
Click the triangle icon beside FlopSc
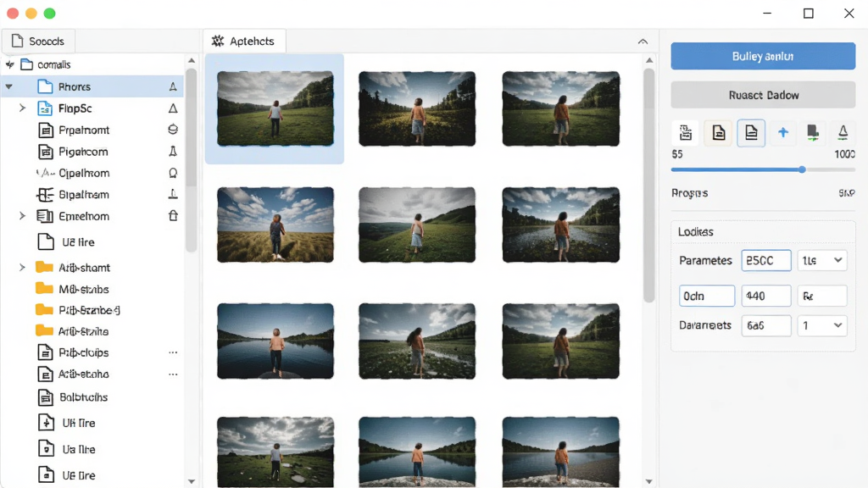coord(173,108)
